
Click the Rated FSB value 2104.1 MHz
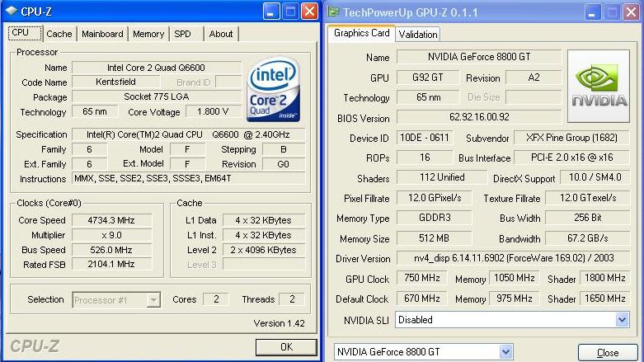pos(111,264)
